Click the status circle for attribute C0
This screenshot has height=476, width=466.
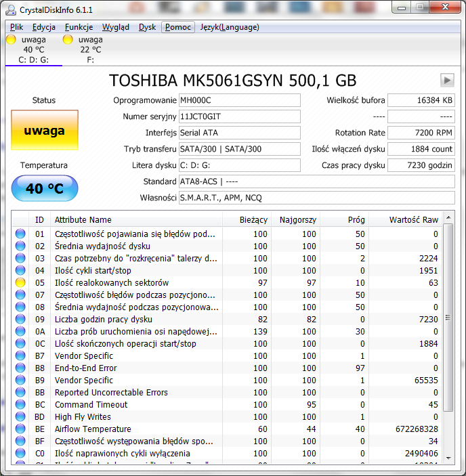(x=20, y=453)
